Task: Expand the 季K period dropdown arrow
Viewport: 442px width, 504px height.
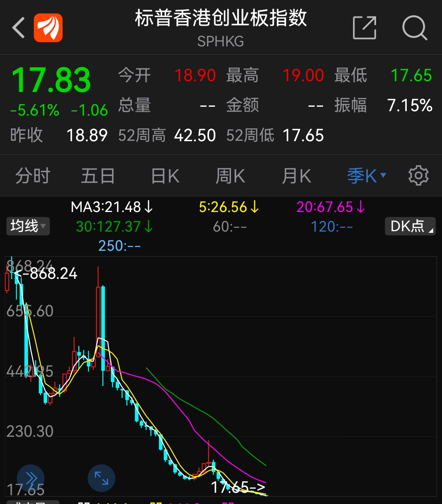Action: (383, 175)
